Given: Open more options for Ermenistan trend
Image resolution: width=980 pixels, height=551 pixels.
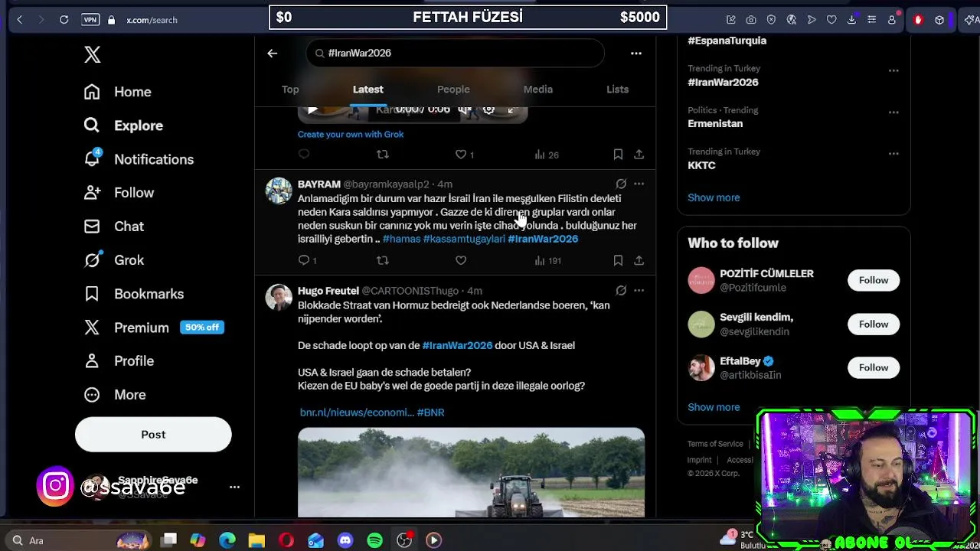Looking at the screenshot, I should tap(893, 112).
